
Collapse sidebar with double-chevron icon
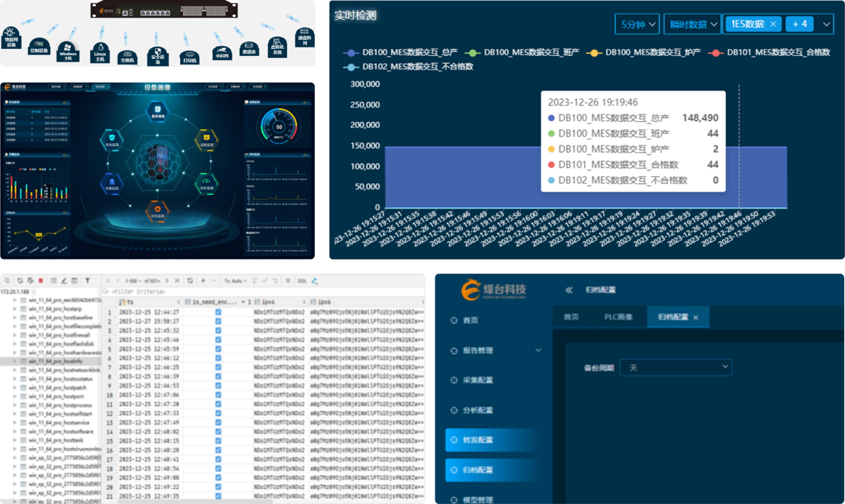point(569,290)
